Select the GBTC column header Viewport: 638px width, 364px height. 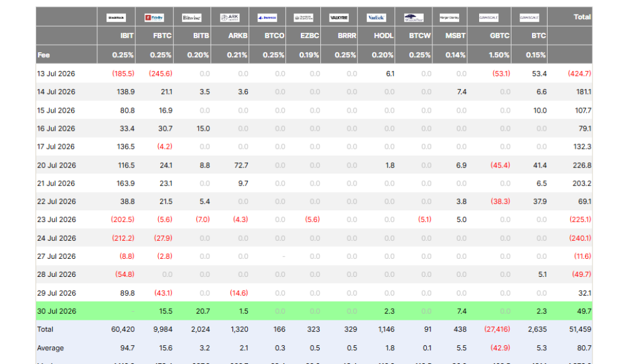click(x=500, y=35)
